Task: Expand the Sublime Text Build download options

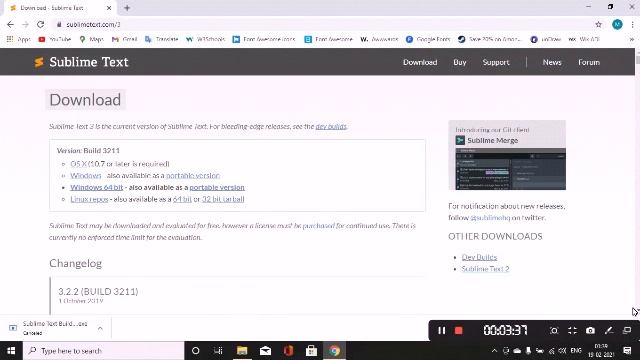Action: (100, 328)
